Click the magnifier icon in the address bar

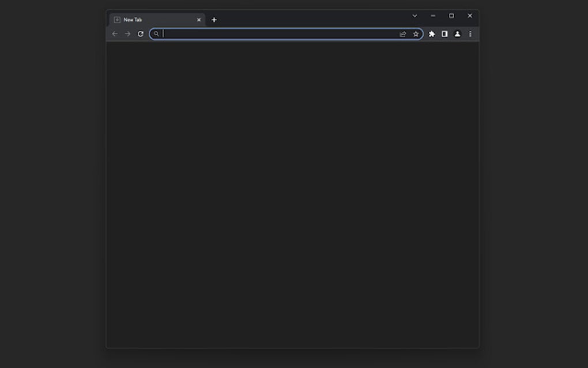pyautogui.click(x=156, y=34)
